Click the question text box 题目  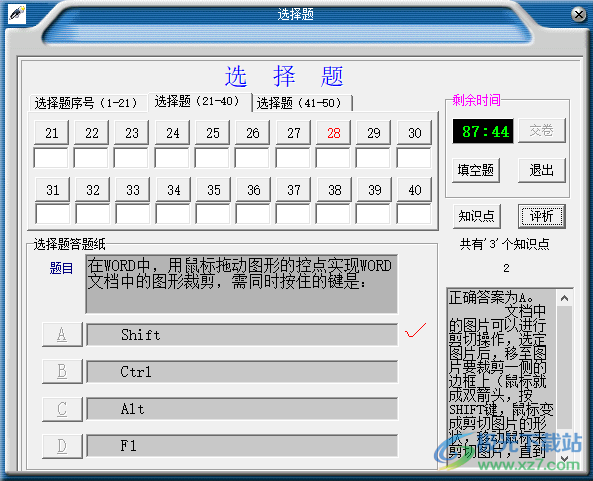click(242, 284)
